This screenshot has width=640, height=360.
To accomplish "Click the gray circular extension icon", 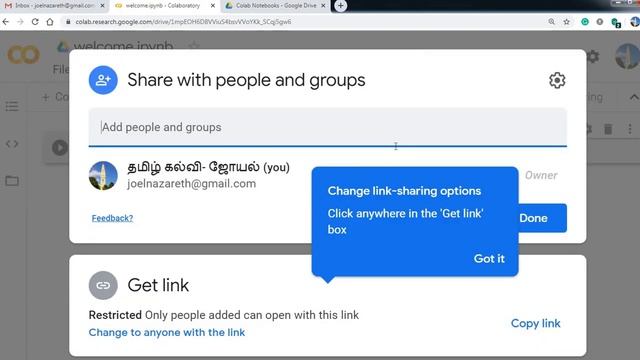I will (600, 22).
